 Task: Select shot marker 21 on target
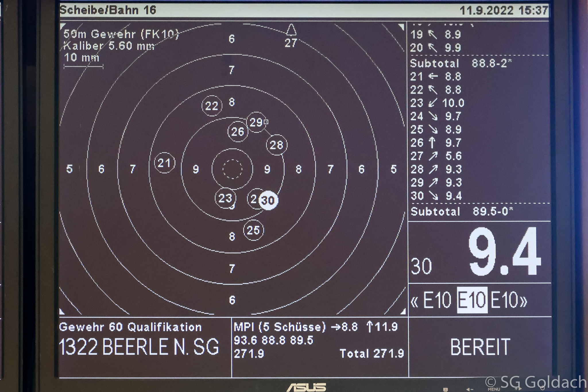[165, 163]
